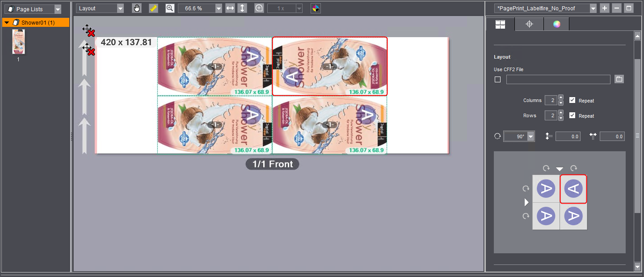
Task: Click the settings panel scroll up arrow
Action: click(x=638, y=35)
